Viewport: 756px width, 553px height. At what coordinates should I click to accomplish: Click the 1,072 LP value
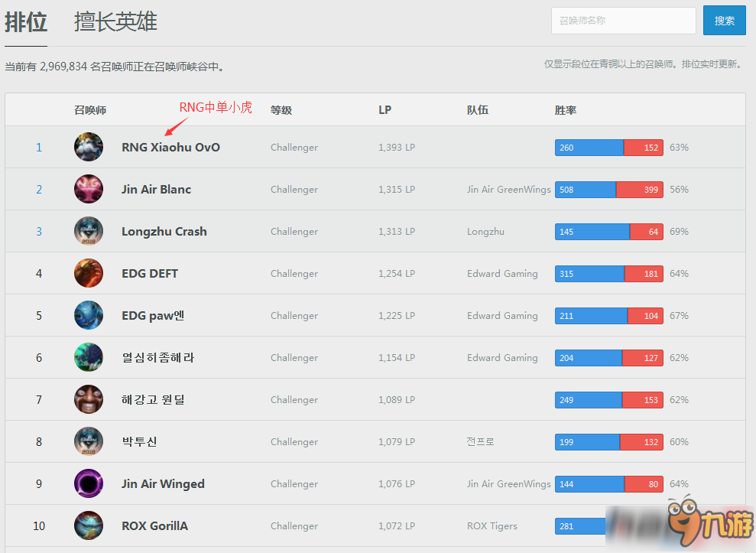397,526
